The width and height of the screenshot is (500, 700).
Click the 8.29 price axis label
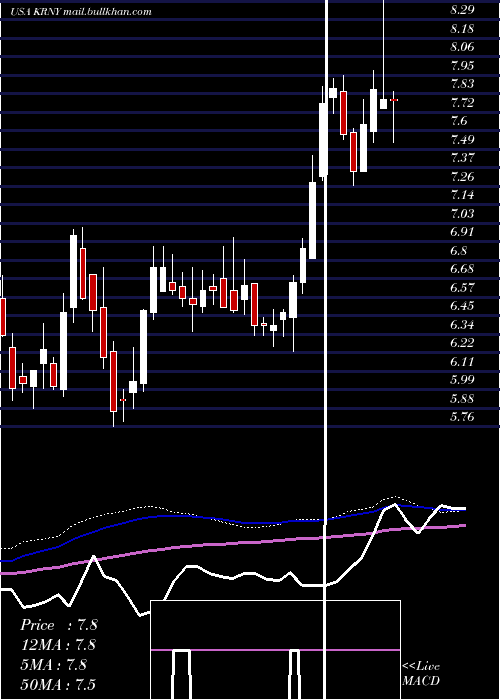[462, 10]
